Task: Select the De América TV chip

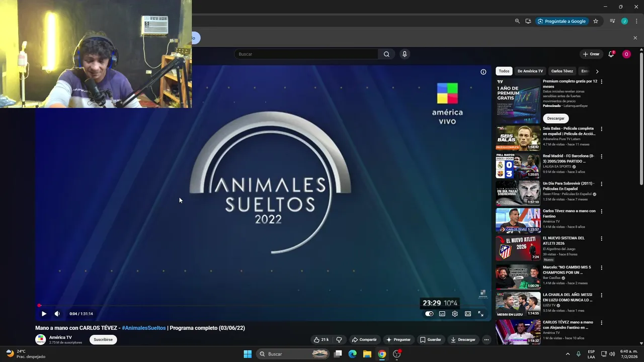Action: [x=530, y=71]
